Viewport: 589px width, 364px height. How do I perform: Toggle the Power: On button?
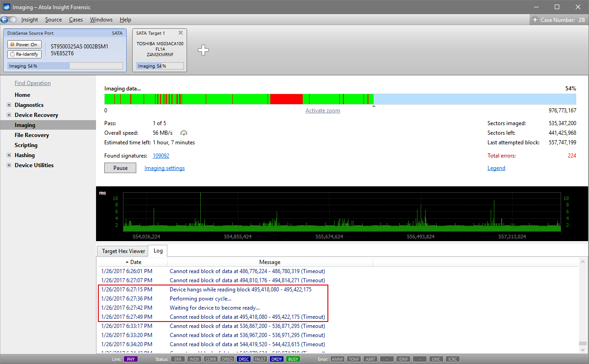pyautogui.click(x=24, y=44)
